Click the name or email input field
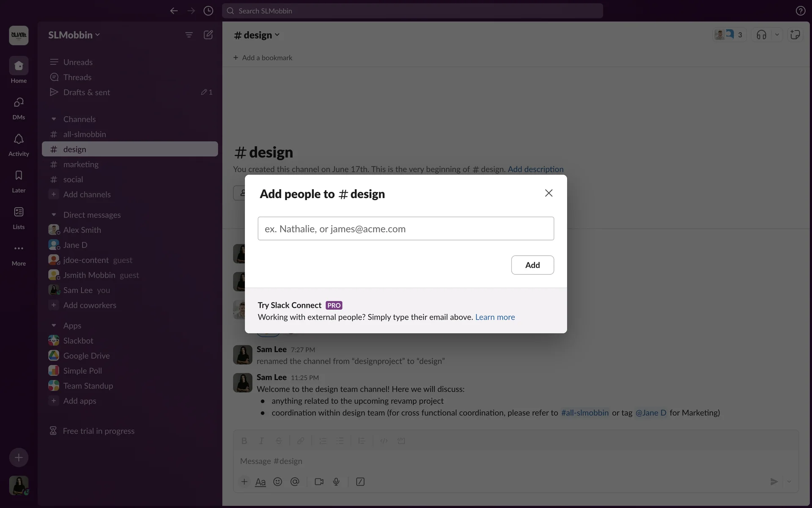This screenshot has height=508, width=812. (x=406, y=229)
